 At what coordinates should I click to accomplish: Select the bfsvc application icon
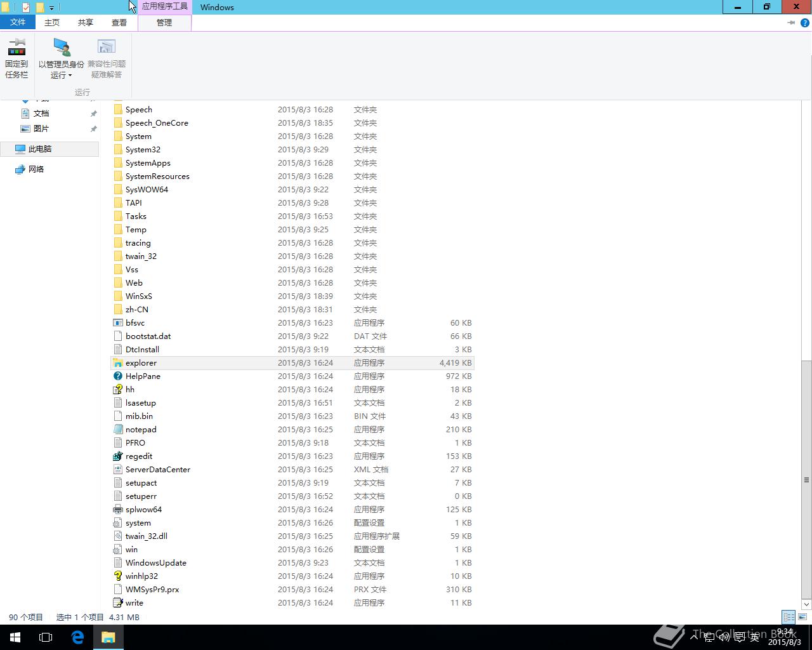click(x=117, y=322)
